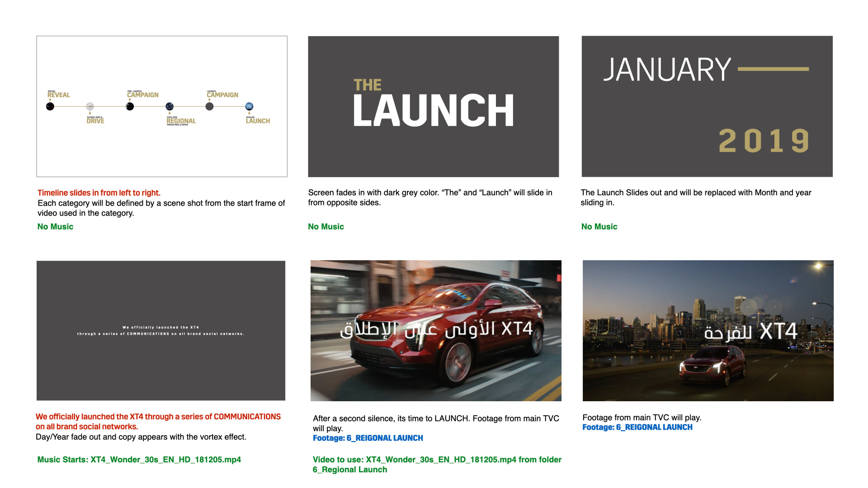Click the gold 2019 year text
Screen dimensions: 868x488
pos(764,141)
